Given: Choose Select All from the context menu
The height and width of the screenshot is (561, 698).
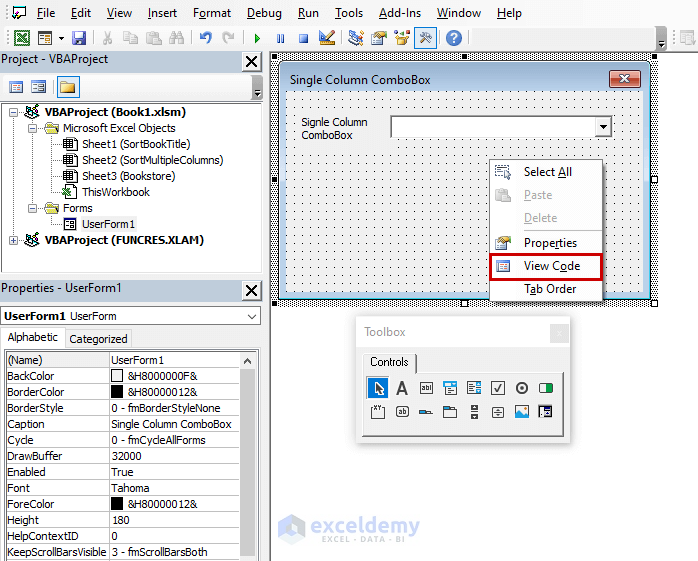Looking at the screenshot, I should [546, 172].
